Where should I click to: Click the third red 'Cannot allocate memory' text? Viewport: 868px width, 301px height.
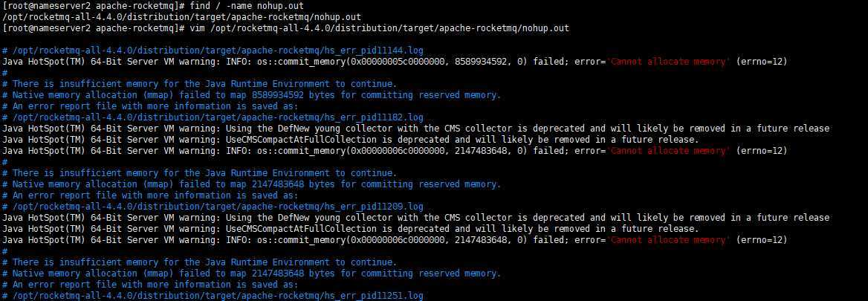pos(670,240)
